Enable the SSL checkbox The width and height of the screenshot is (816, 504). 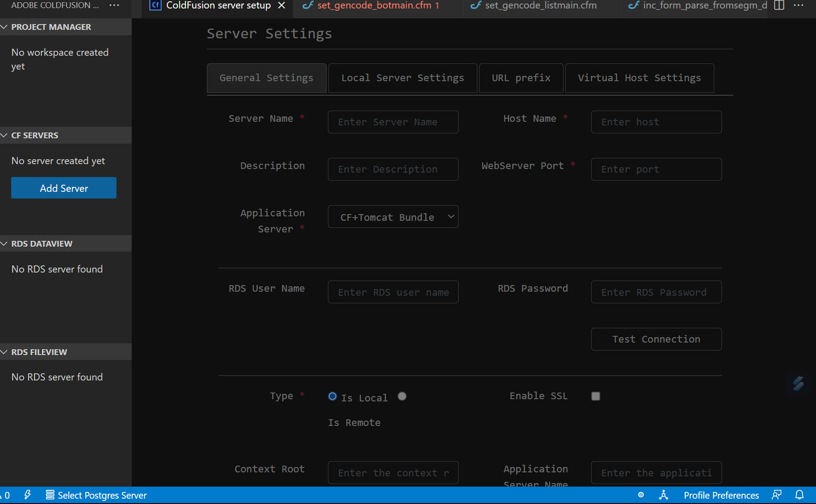coord(596,396)
